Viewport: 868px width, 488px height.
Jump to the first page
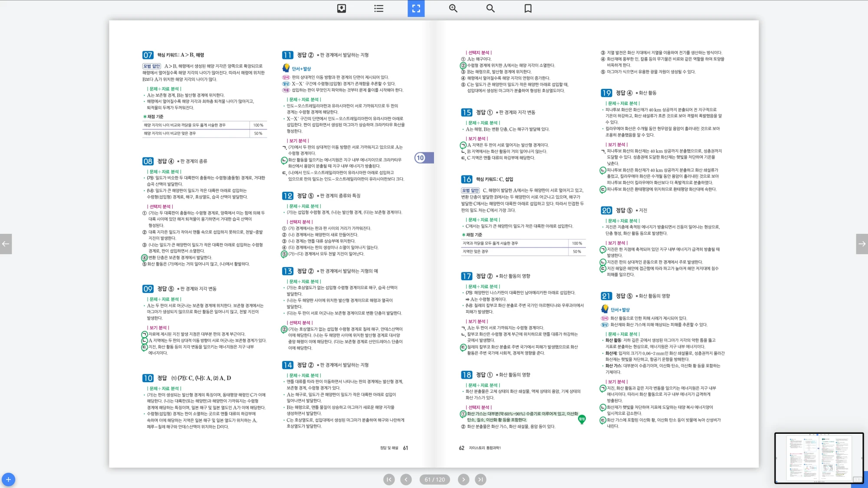click(389, 479)
